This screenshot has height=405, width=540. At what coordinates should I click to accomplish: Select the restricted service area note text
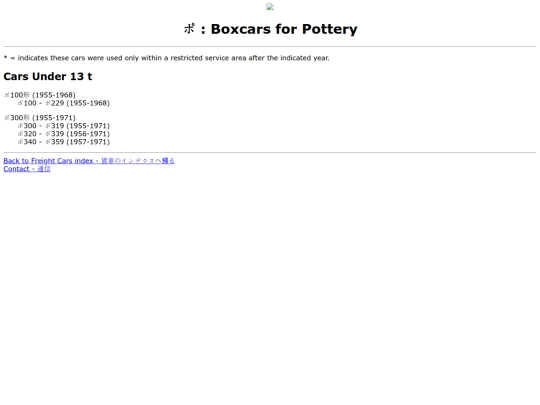pos(167,58)
